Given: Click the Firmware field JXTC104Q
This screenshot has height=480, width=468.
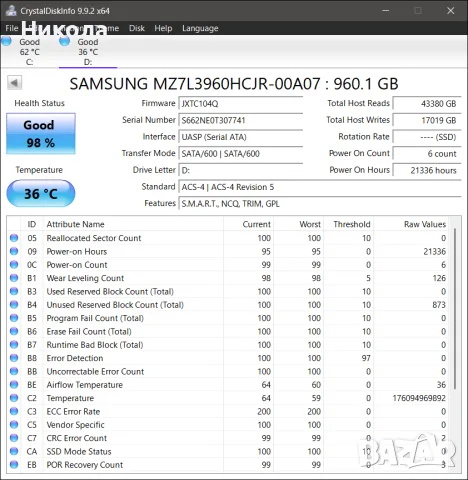Looking at the screenshot, I should [240, 104].
